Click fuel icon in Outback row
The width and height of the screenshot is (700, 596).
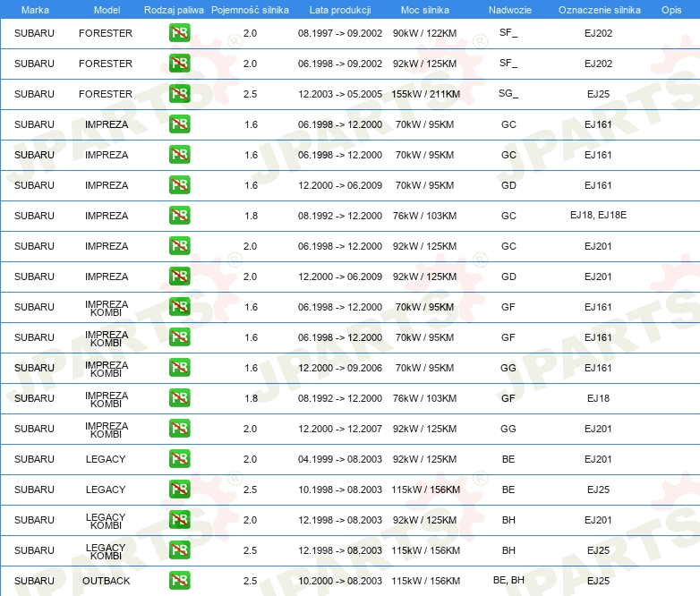click(x=179, y=581)
